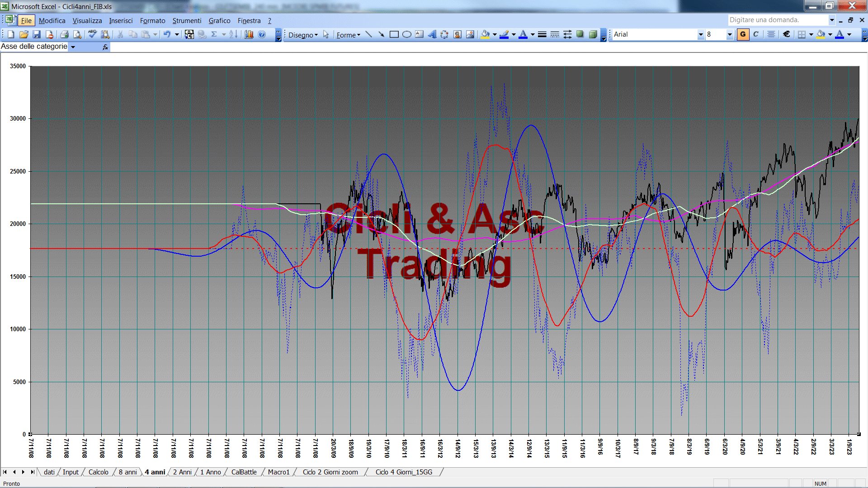Switch to the 'dati' sheet tab
868x488 pixels.
[49, 472]
